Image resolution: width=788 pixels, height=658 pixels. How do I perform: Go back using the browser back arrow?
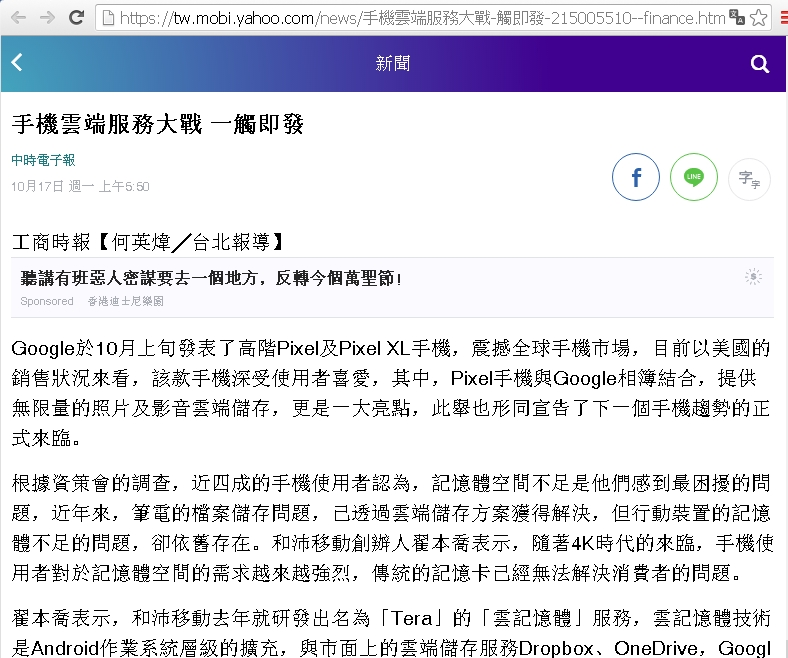coord(17,17)
